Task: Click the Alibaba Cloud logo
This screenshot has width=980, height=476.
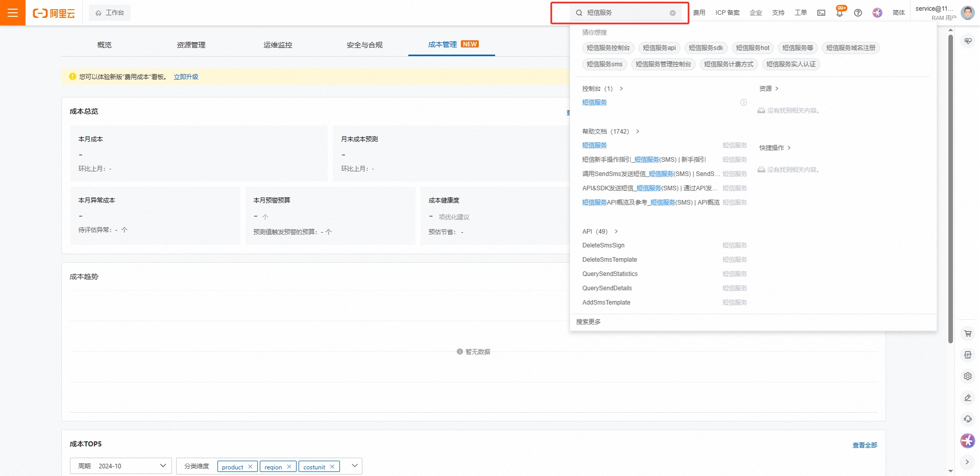Action: click(54, 13)
